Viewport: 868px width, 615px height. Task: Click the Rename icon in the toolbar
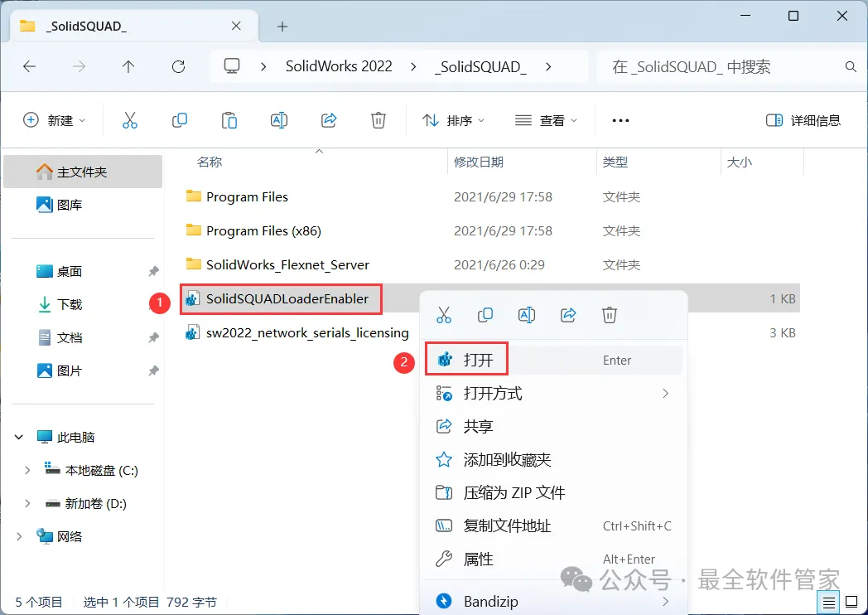(x=279, y=120)
